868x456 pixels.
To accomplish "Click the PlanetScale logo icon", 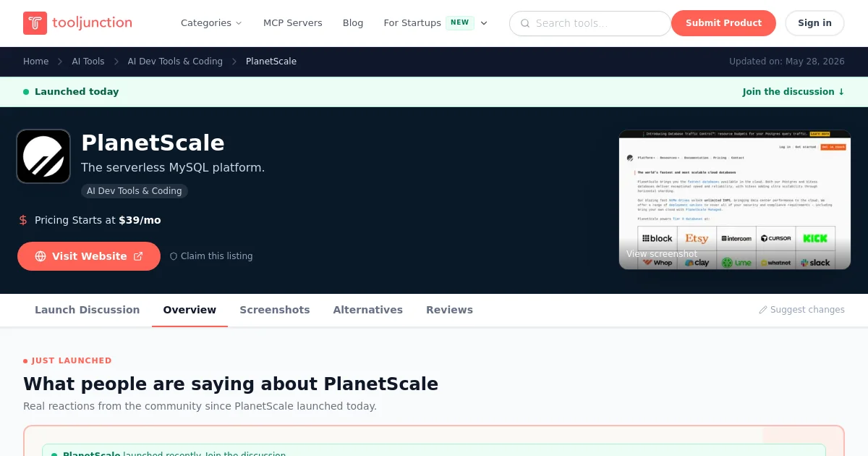I will (43, 156).
